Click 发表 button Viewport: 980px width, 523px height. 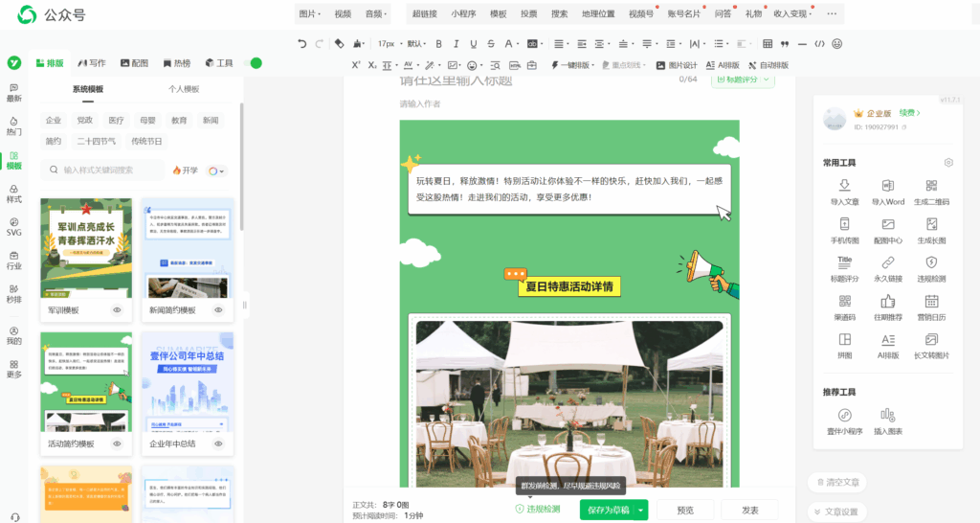point(750,510)
